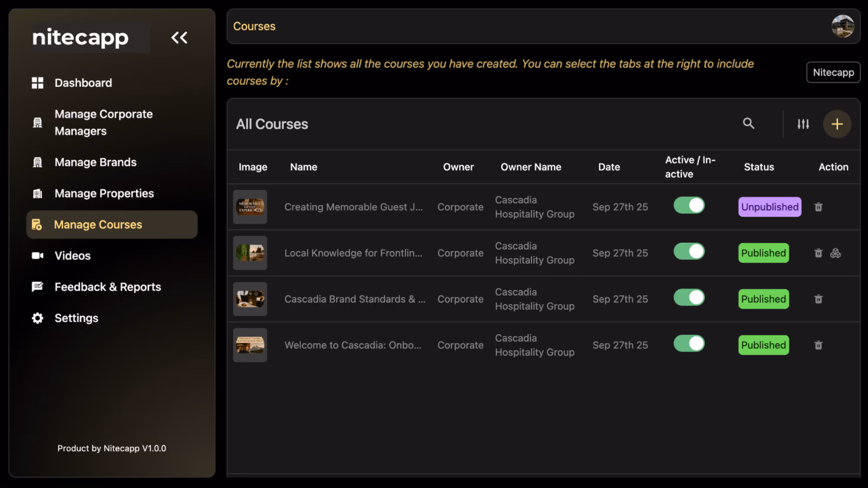868x488 pixels.
Task: Click the Feedback & Reports icon
Action: coord(37,286)
